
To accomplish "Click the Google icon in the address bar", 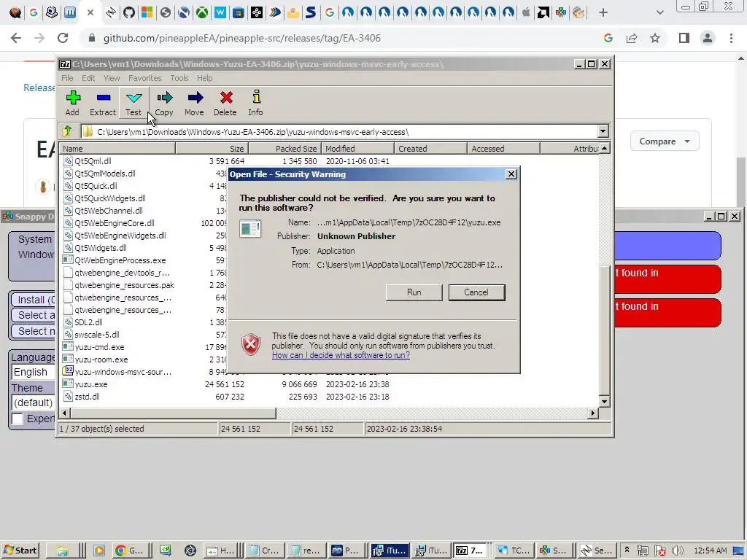I will click(x=608, y=38).
